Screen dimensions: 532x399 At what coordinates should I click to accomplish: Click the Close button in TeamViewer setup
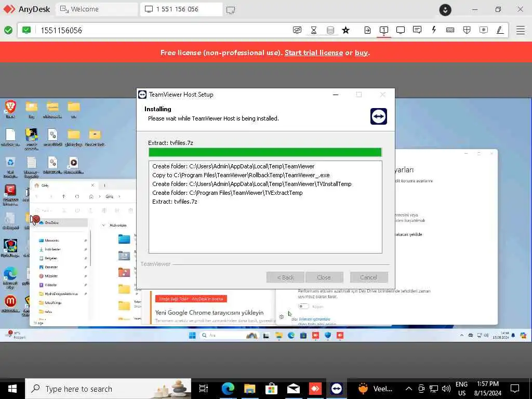click(x=324, y=277)
